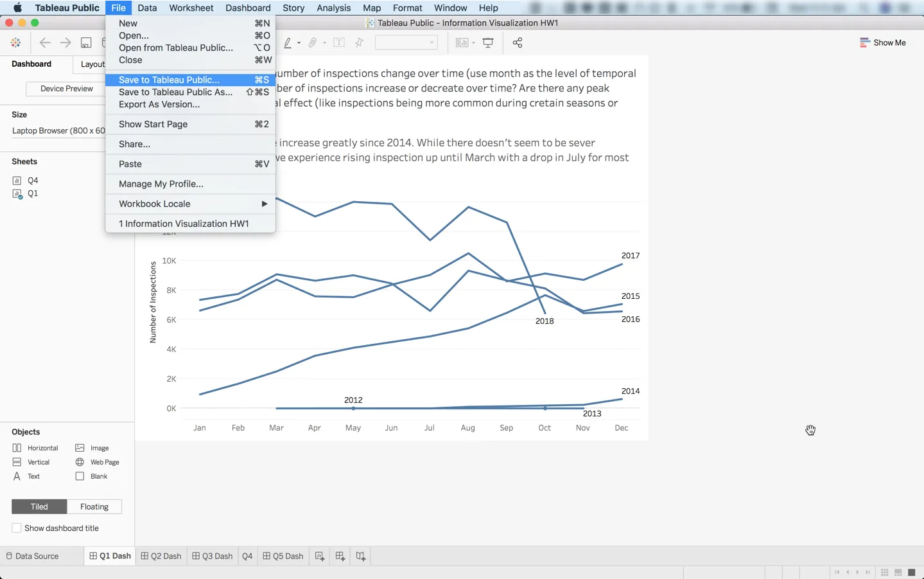Go to first sheet tab arrow
The image size is (924, 579).
click(837, 572)
